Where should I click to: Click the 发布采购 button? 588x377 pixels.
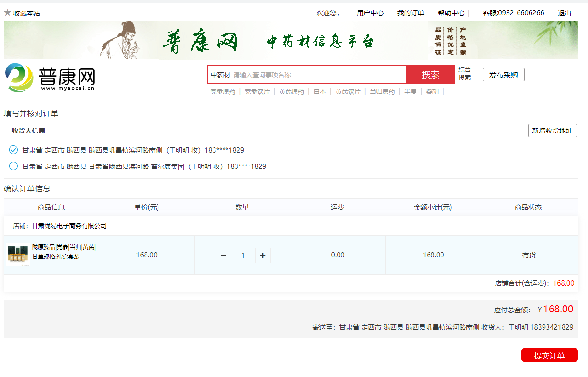(503, 75)
